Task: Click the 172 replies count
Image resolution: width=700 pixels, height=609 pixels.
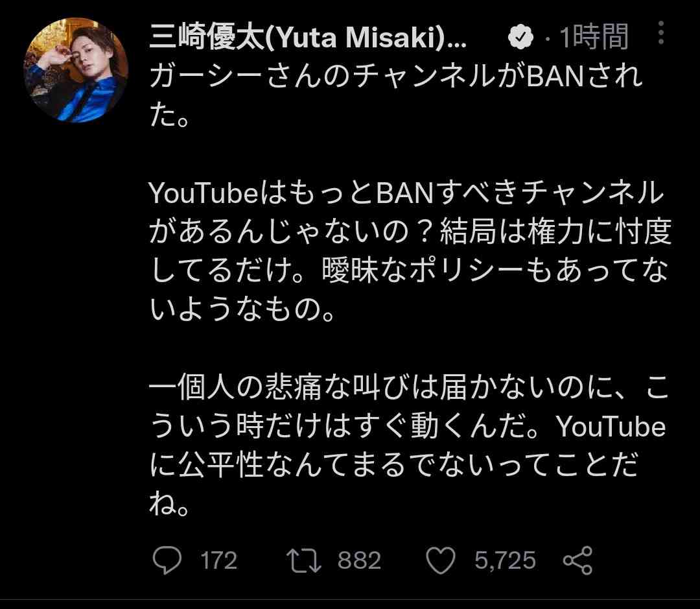Action: 219,560
